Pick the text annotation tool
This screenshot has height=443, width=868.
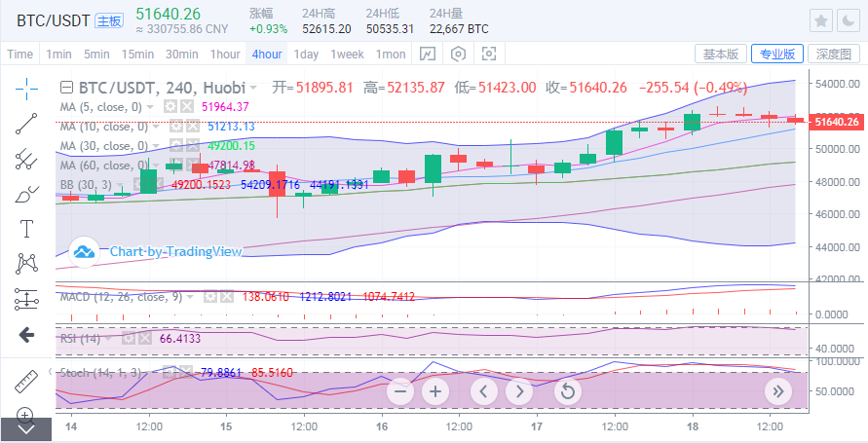click(x=27, y=229)
